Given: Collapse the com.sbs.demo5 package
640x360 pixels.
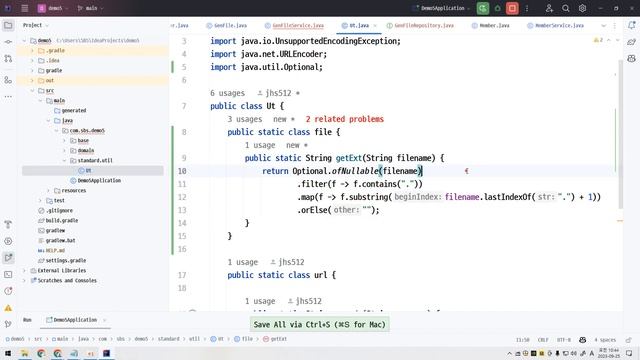Looking at the screenshot, I should (x=56, y=131).
